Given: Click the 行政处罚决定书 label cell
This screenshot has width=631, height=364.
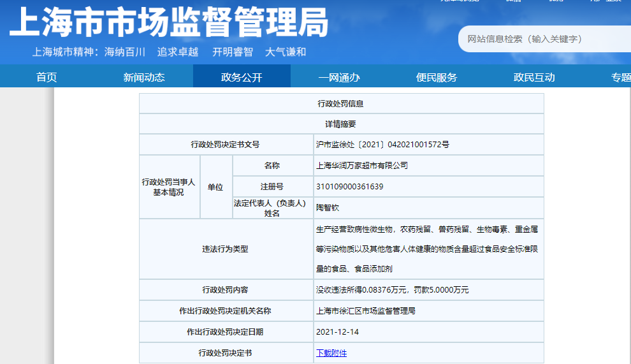Looking at the screenshot, I should pos(226,353).
